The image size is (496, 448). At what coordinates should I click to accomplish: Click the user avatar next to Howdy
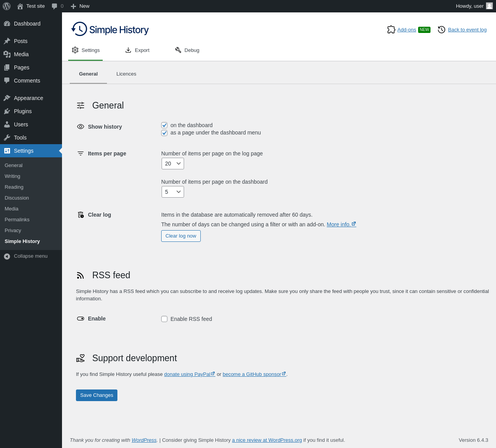tap(489, 6)
